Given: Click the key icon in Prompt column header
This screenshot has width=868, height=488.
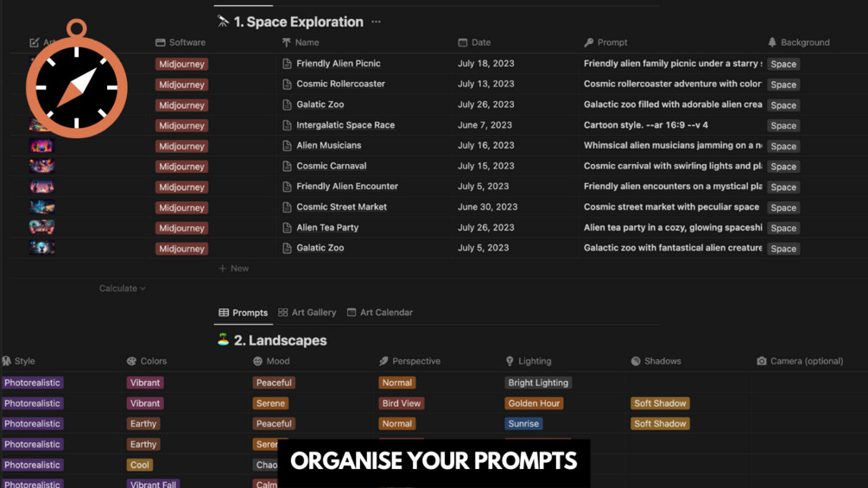Looking at the screenshot, I should (x=589, y=42).
